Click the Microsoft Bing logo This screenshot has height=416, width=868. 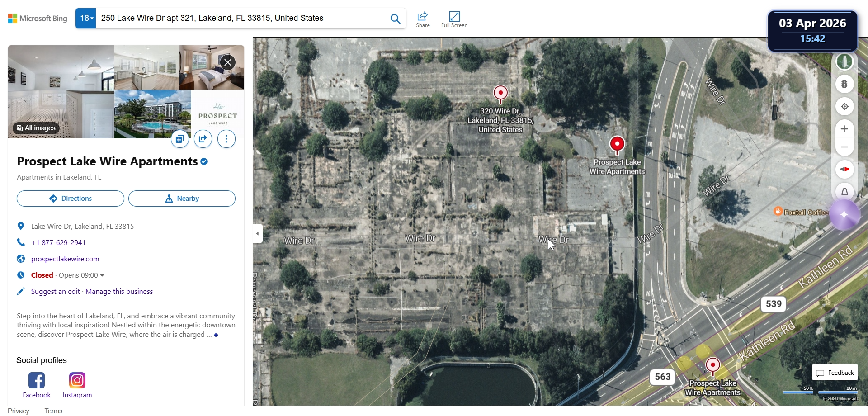click(38, 19)
